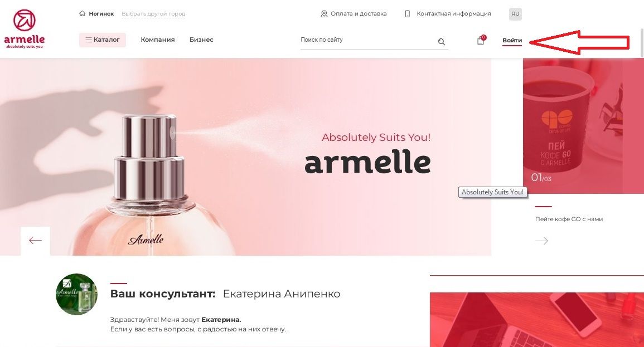Click the Armelle logo in the header
This screenshot has width=644, height=347.
pyautogui.click(x=24, y=29)
